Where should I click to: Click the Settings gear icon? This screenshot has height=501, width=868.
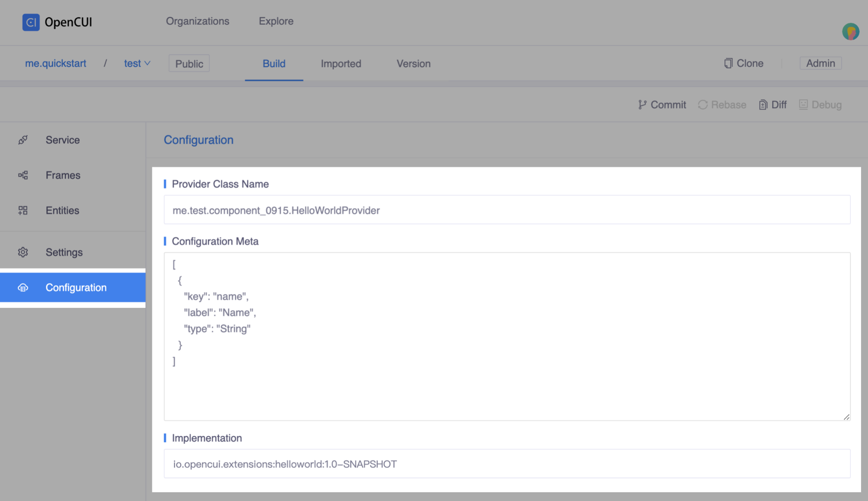click(23, 252)
